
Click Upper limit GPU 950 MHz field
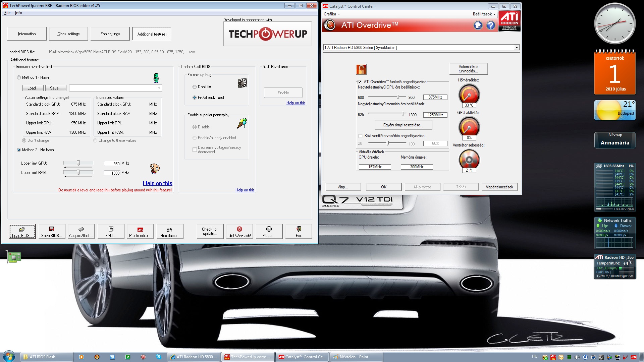coord(112,164)
